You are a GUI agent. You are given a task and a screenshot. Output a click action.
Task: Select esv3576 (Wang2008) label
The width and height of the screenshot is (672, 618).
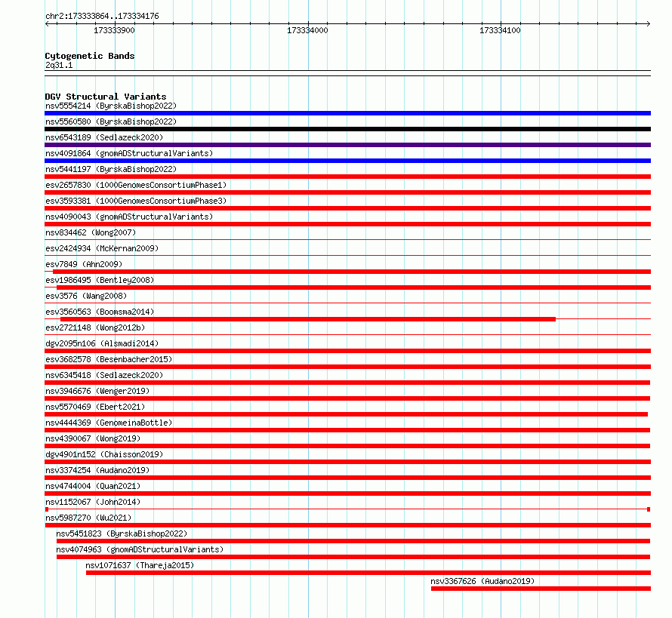pos(86,296)
